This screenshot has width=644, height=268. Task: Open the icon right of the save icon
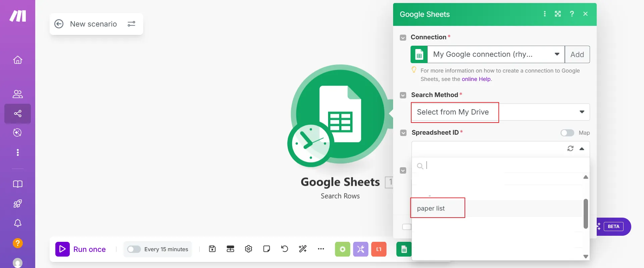pos(230,249)
